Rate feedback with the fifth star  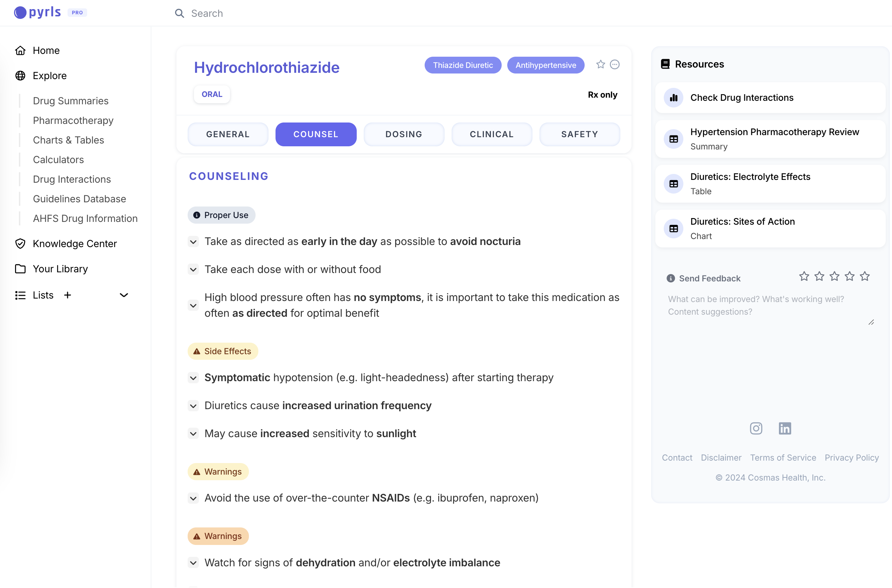coord(865,276)
